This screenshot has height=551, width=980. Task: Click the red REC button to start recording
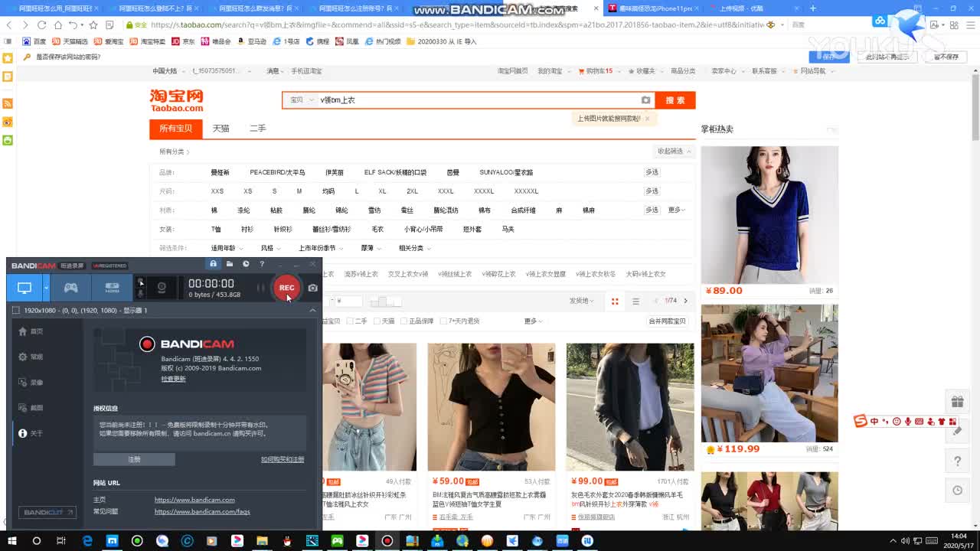click(286, 289)
